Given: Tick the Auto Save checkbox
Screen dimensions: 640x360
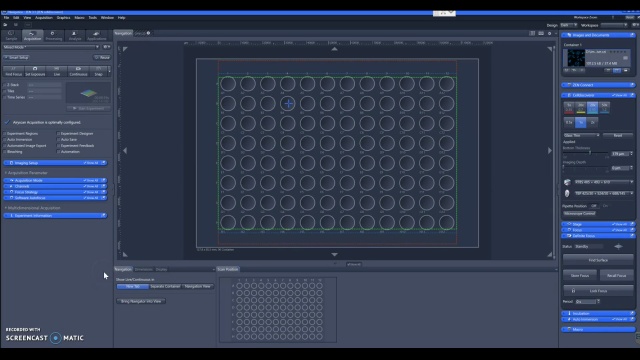Looking at the screenshot, I should click(x=58, y=140).
